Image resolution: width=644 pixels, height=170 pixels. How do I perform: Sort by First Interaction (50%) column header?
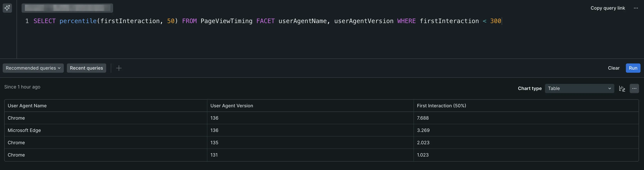441,106
